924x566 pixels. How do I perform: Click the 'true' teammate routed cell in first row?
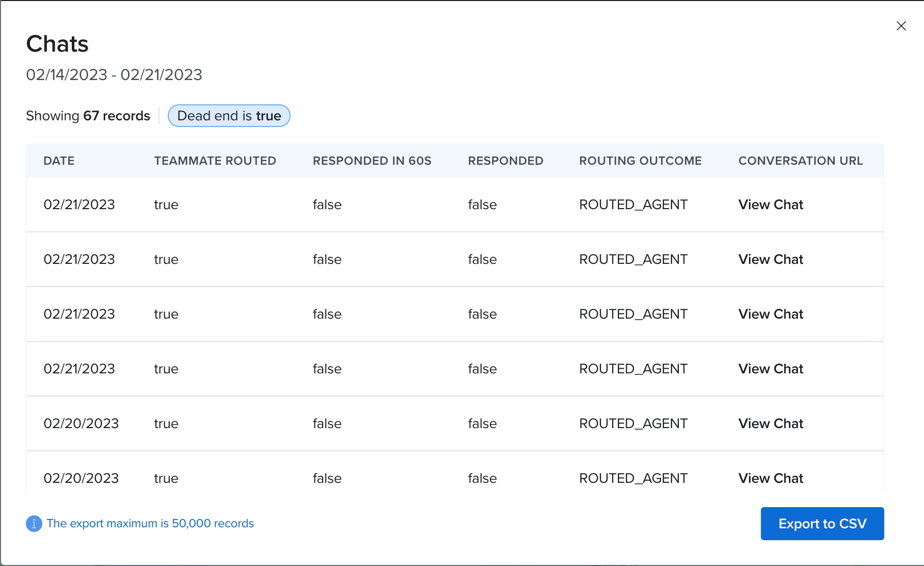pos(166,205)
